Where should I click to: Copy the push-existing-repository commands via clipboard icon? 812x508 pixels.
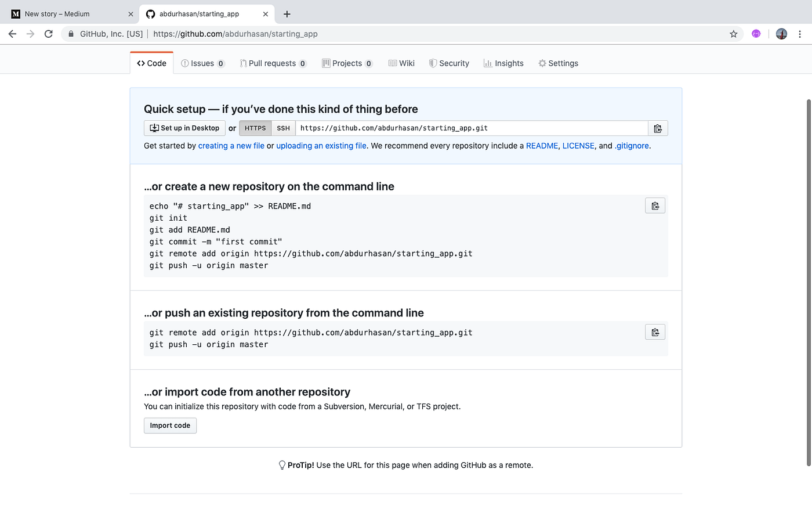tap(655, 332)
